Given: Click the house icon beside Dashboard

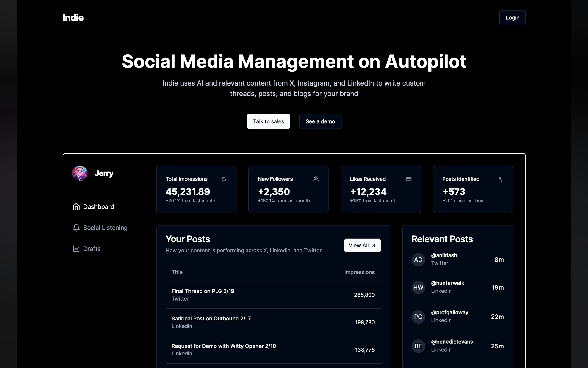Looking at the screenshot, I should point(76,207).
